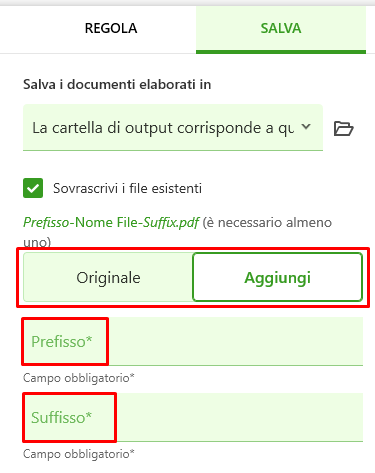Select the Aggiungi file name option
The width and height of the screenshot is (375, 473).
(x=277, y=277)
